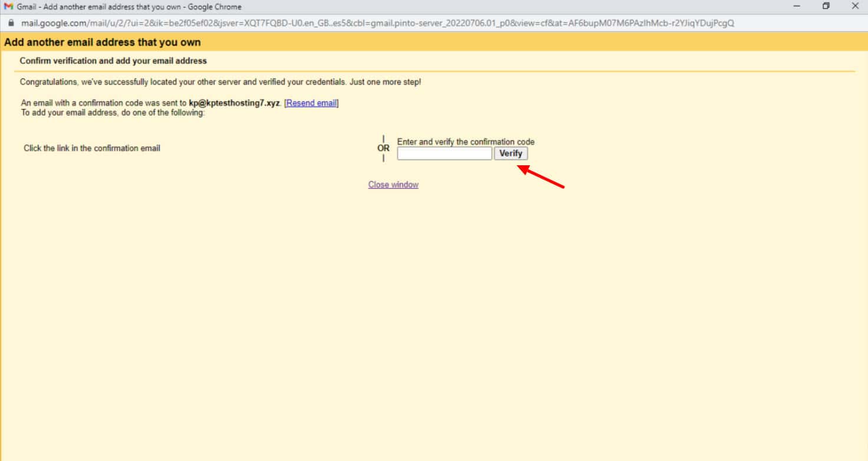Image resolution: width=868 pixels, height=461 pixels.
Task: Close the Chrome popup window
Action: 855,6
